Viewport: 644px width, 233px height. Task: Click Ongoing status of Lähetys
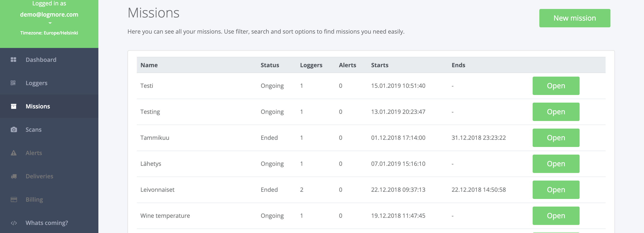coord(272,164)
